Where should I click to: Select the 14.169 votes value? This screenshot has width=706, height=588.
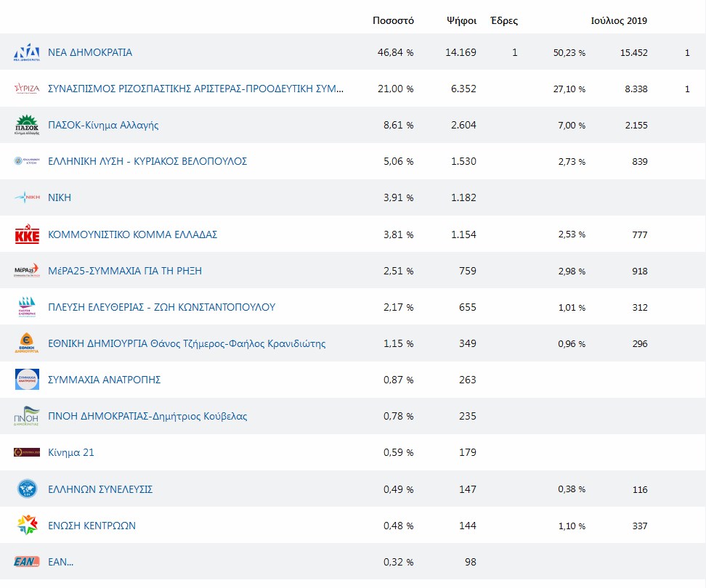[460, 53]
